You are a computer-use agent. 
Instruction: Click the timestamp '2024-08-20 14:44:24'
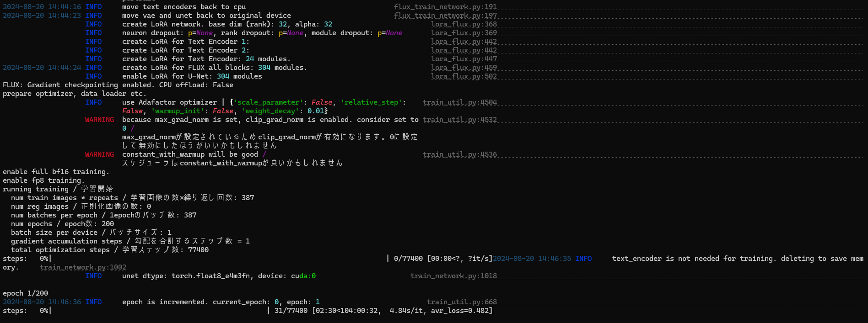coord(42,68)
